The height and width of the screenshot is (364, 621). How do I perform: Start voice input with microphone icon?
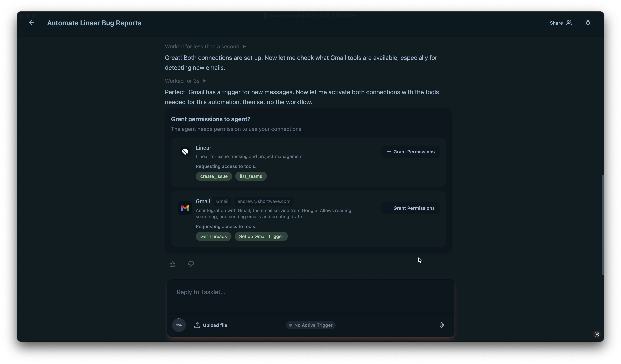441,325
